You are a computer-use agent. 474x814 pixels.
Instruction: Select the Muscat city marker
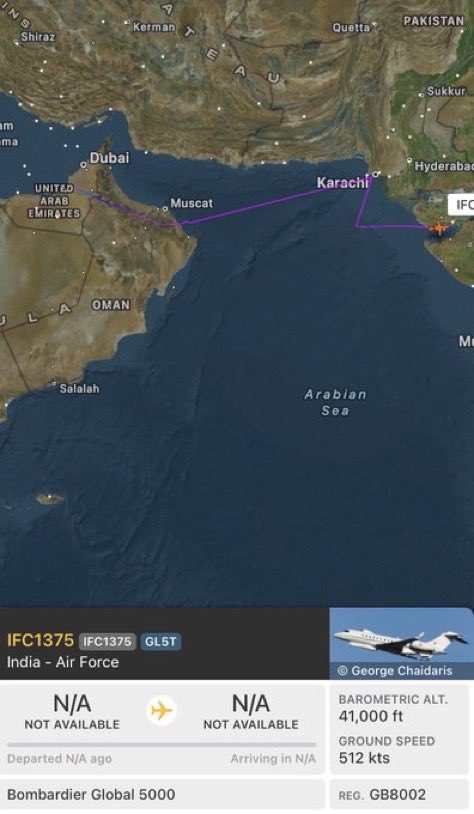165,209
